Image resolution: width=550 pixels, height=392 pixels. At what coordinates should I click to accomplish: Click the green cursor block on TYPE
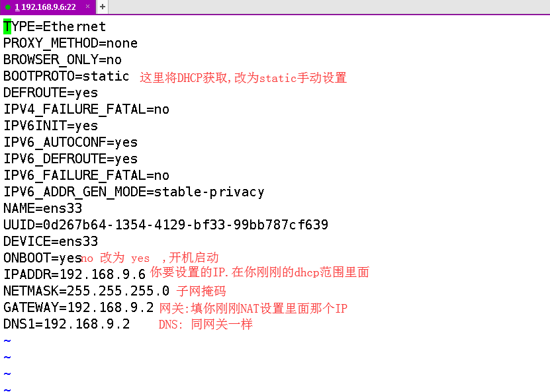click(7, 27)
